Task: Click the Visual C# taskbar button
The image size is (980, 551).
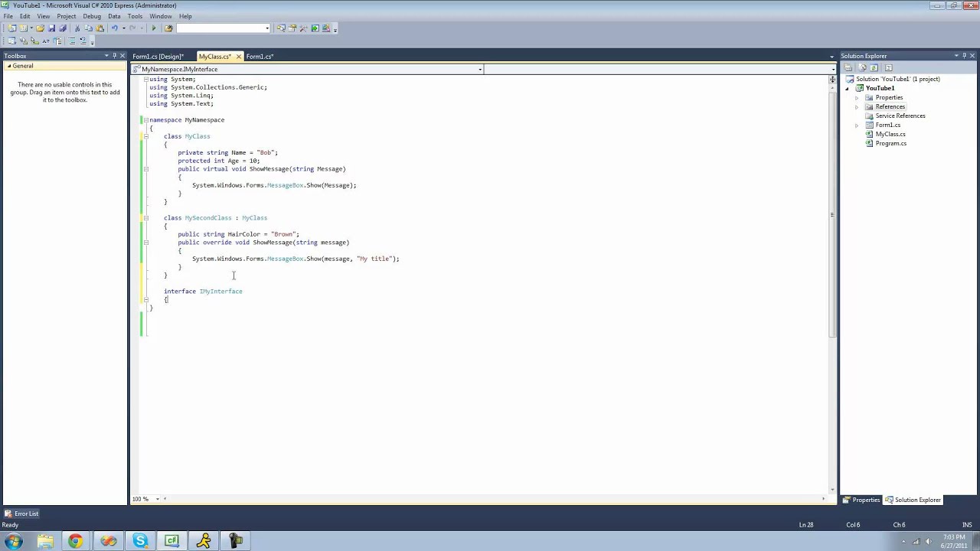Action: click(x=171, y=541)
